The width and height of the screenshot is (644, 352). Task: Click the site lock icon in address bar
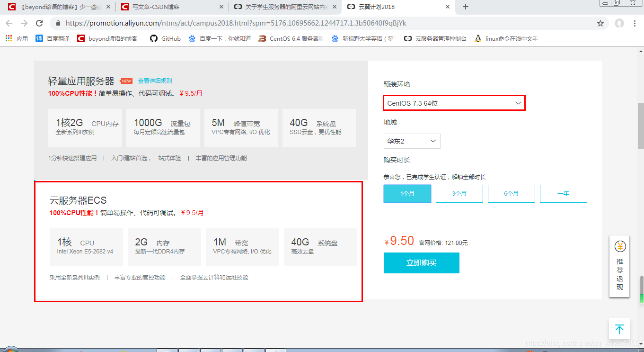pyautogui.click(x=58, y=23)
